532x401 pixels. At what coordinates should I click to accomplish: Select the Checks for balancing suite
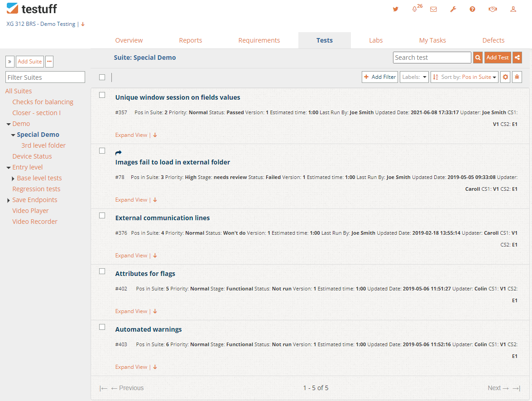coord(43,102)
